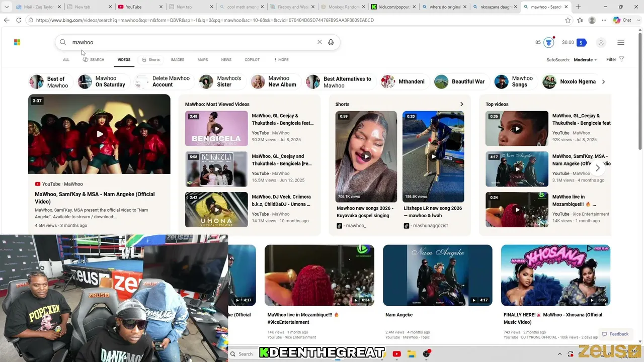The width and height of the screenshot is (644, 362).
Task: Open the Bengicela 3:48 lyric video thumbnail
Action: coord(216,129)
